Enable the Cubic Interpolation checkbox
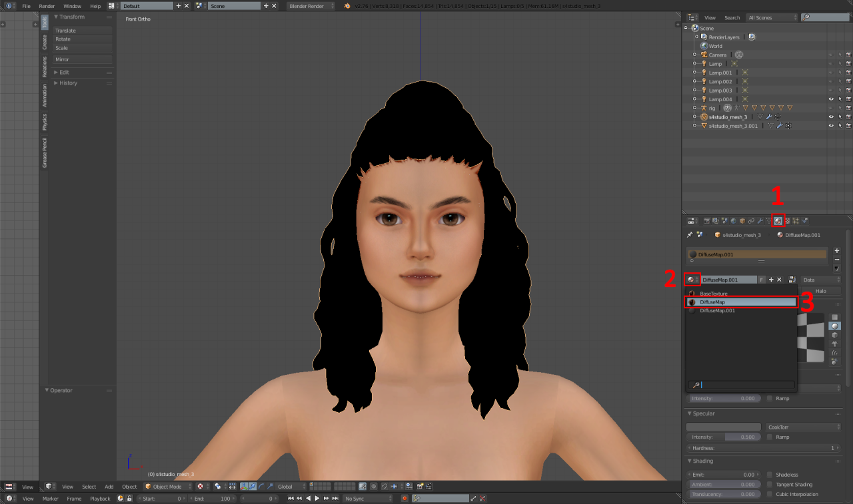 (770, 494)
